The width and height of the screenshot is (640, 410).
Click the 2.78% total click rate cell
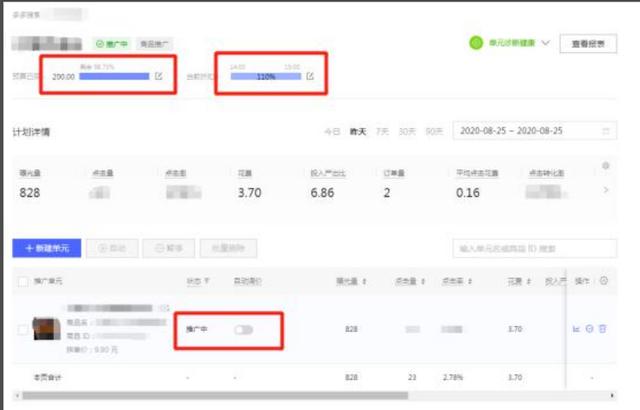(x=453, y=377)
